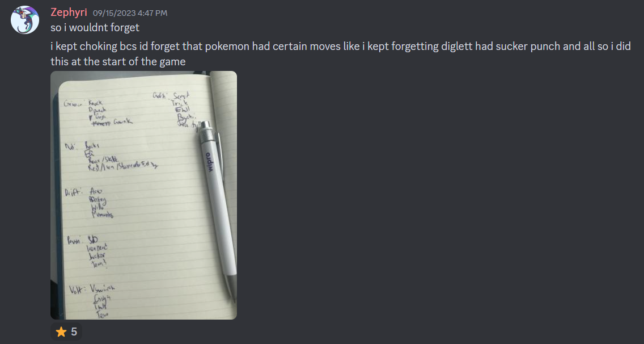The height and width of the screenshot is (344, 644).
Task: Click the reaction count of 5
Action: point(74,332)
